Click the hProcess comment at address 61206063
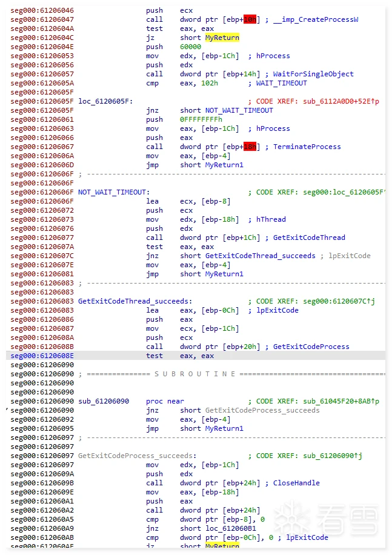This screenshot has width=392, height=555. [x=273, y=128]
